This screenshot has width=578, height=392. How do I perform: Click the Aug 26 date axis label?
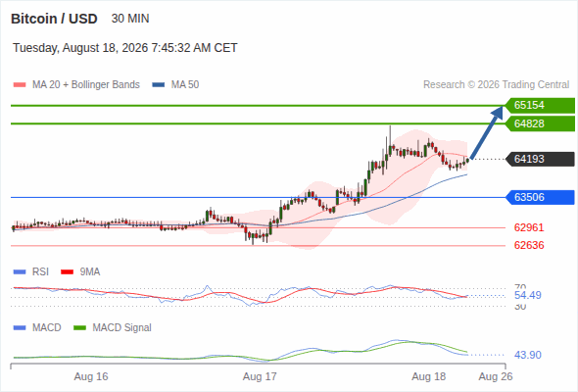496,377
